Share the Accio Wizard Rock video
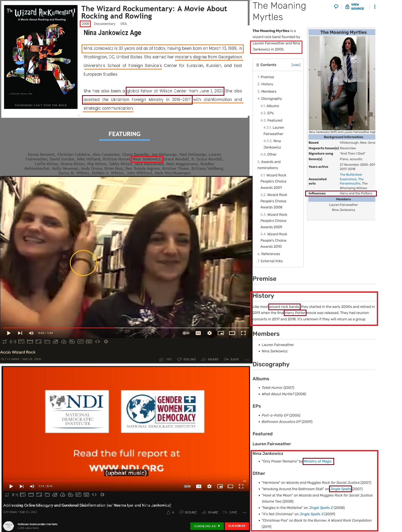Viewport: 402px width, 532px height. tap(210, 359)
